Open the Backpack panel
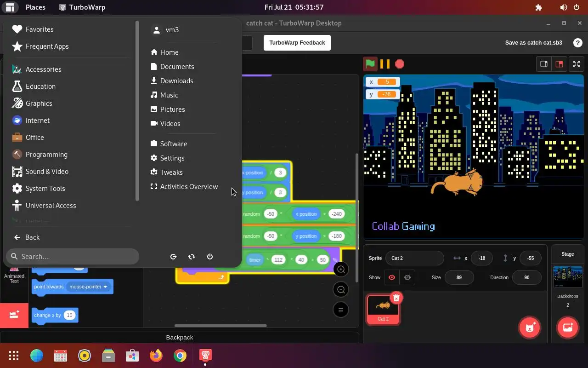Image resolution: width=588 pixels, height=368 pixels. (179, 337)
